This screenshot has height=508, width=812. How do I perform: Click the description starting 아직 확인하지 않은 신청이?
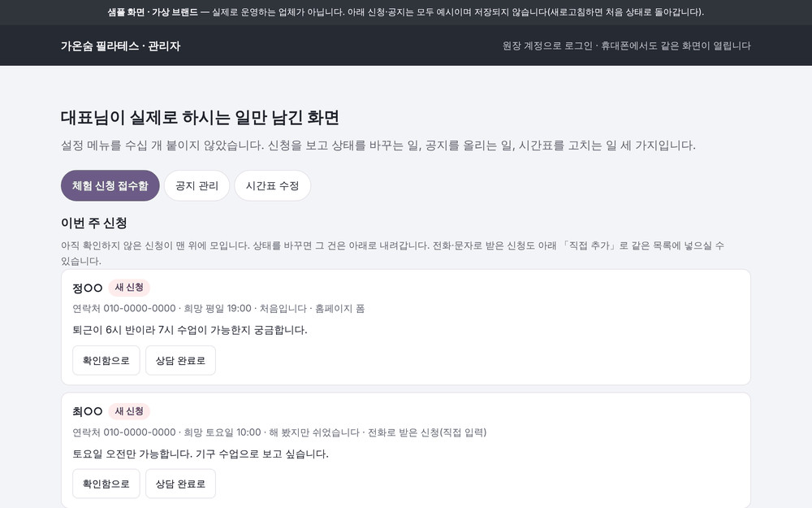coord(392,253)
